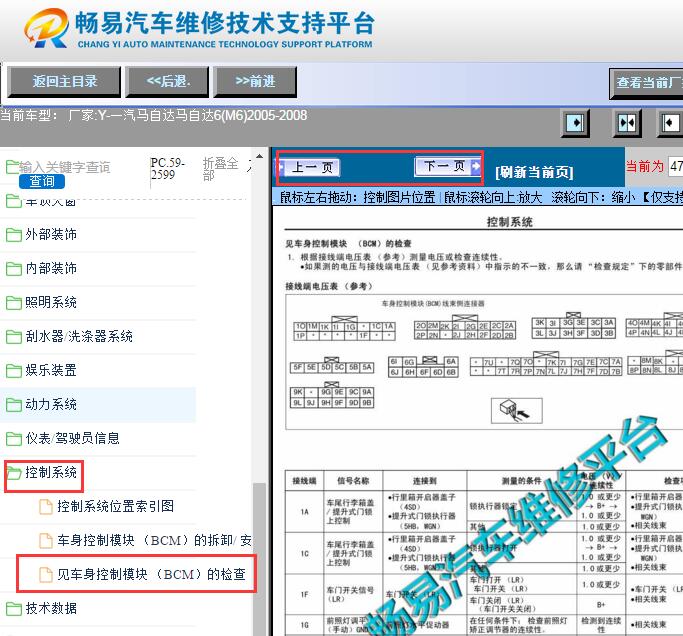Go forward with >>前进 button
Viewport: 683px width, 636px height.
coord(255,81)
